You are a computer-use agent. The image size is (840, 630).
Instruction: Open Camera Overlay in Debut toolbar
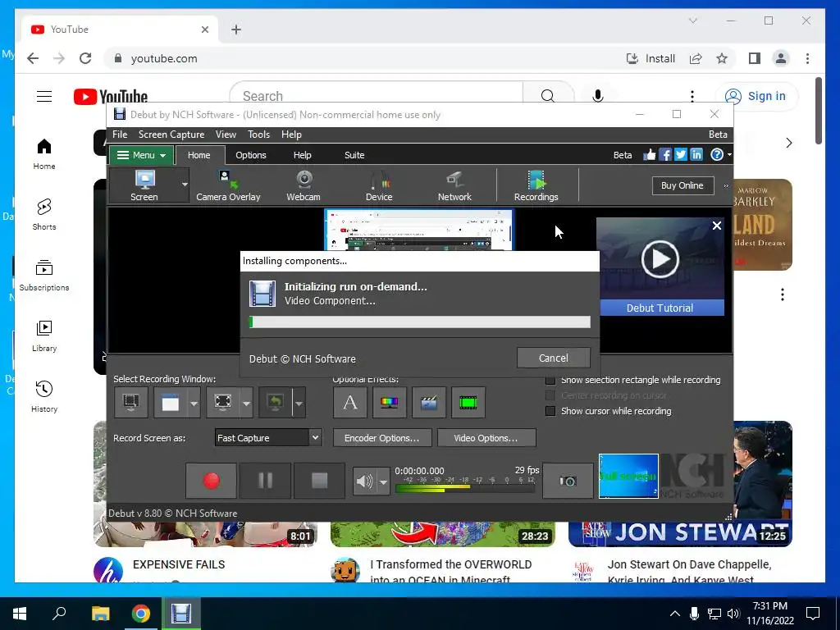228,185
